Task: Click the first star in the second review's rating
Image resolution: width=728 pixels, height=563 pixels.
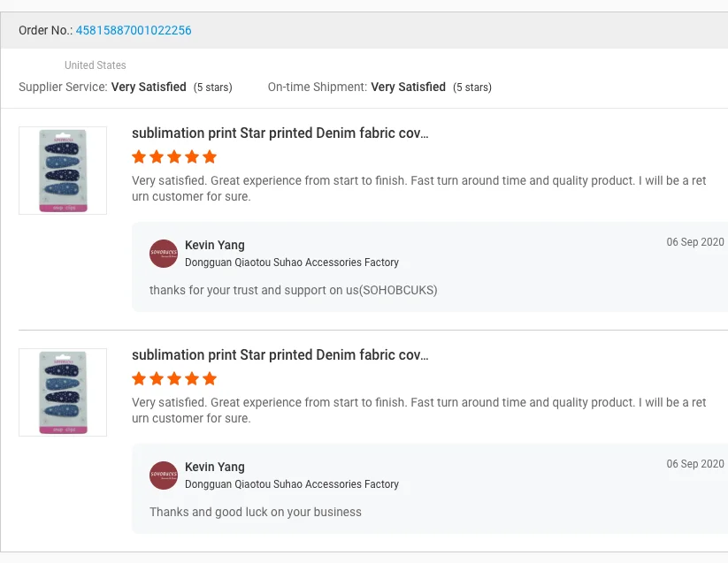Action: pos(139,379)
